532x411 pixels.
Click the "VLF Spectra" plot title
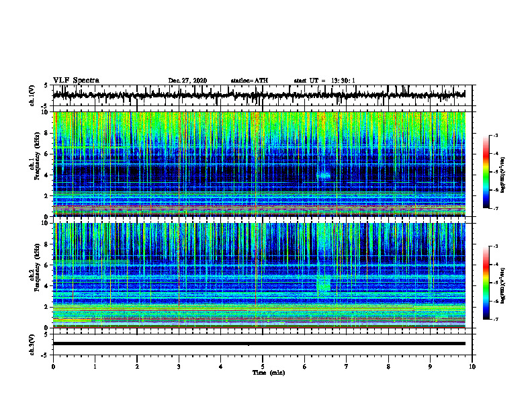pyautogui.click(x=76, y=80)
